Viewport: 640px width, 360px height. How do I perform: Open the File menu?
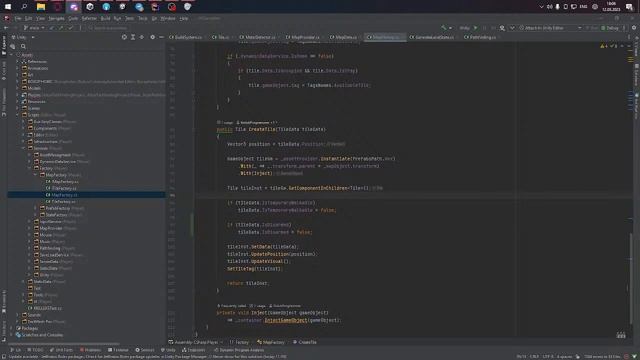[x=18, y=18]
